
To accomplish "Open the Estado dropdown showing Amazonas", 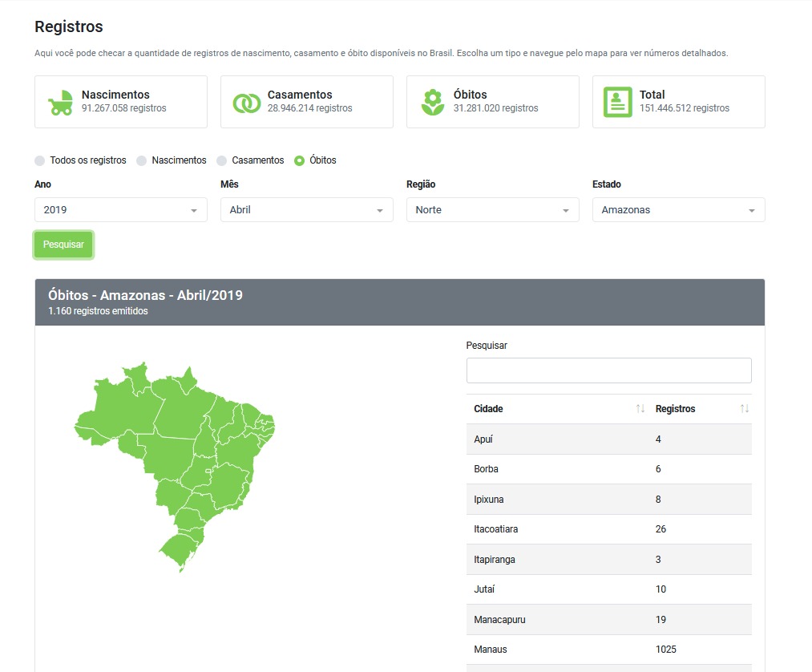I will click(x=678, y=210).
